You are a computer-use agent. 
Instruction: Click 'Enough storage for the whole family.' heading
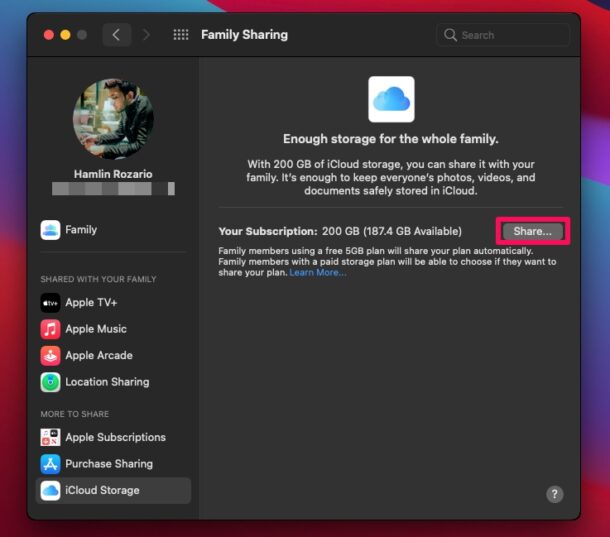391,139
